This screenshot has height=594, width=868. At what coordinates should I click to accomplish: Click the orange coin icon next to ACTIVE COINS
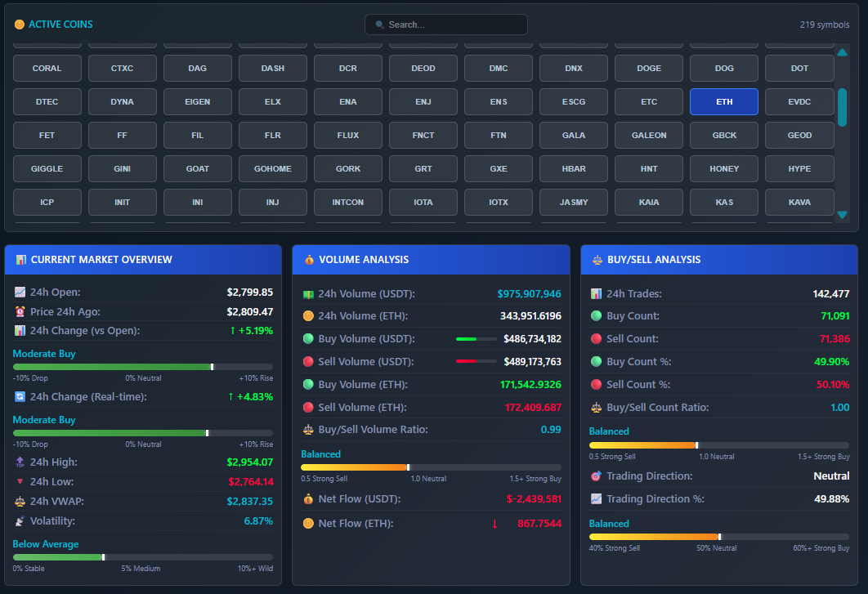(20, 25)
